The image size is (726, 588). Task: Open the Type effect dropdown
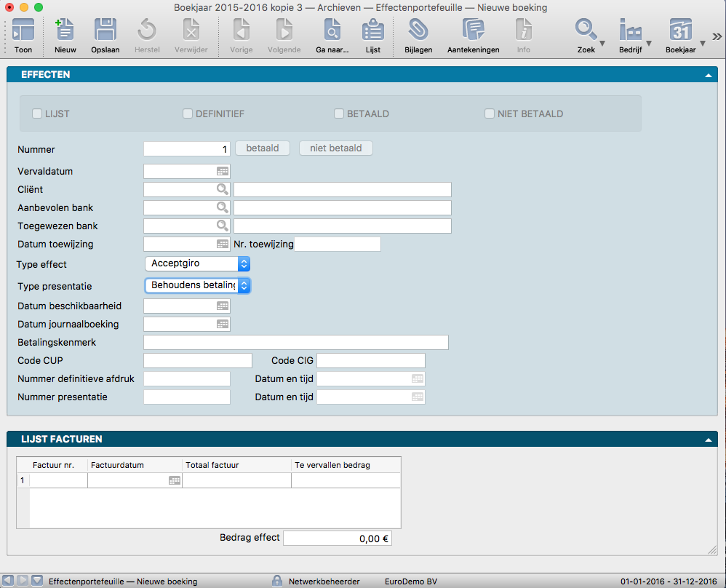[198, 263]
